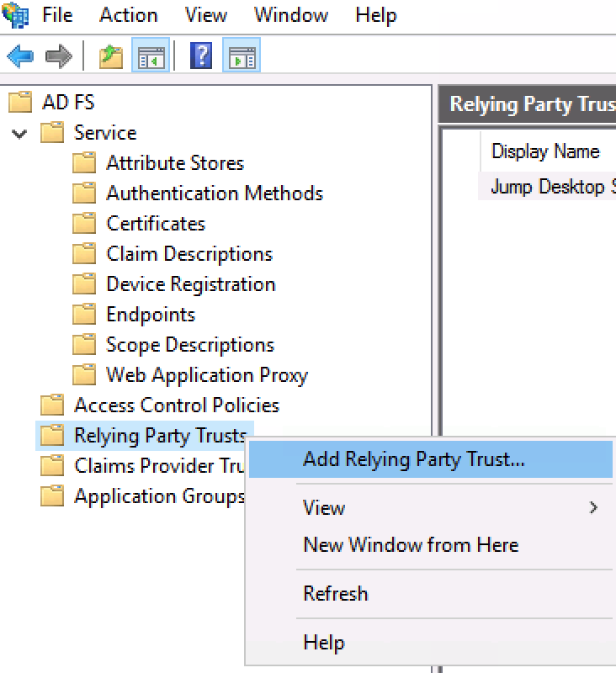This screenshot has height=673, width=616.
Task: Open the View menu in menu bar
Action: click(x=205, y=15)
